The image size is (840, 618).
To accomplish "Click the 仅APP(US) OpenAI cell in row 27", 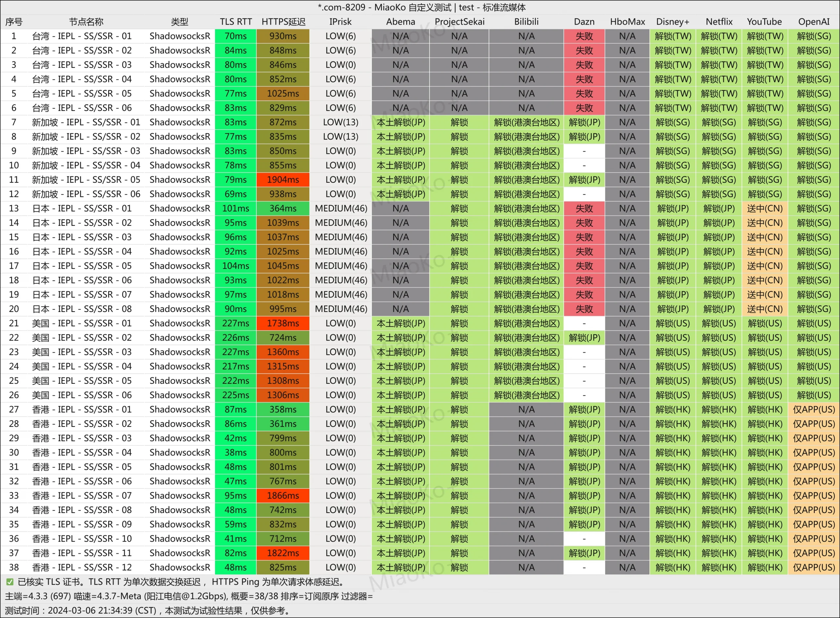I will pyautogui.click(x=813, y=409).
